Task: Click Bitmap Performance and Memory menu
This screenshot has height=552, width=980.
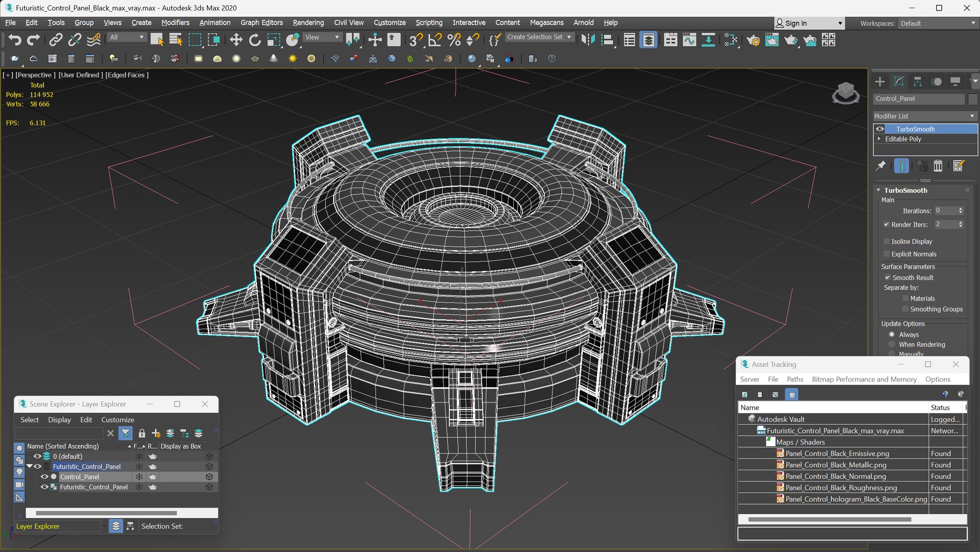Action: point(864,379)
